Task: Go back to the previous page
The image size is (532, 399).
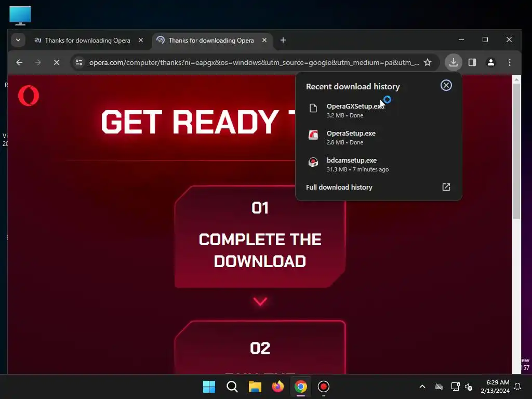Action: pyautogui.click(x=19, y=62)
